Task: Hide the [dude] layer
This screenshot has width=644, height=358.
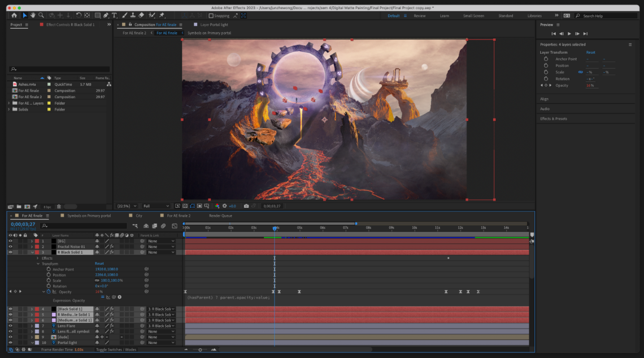Action: tap(10, 337)
